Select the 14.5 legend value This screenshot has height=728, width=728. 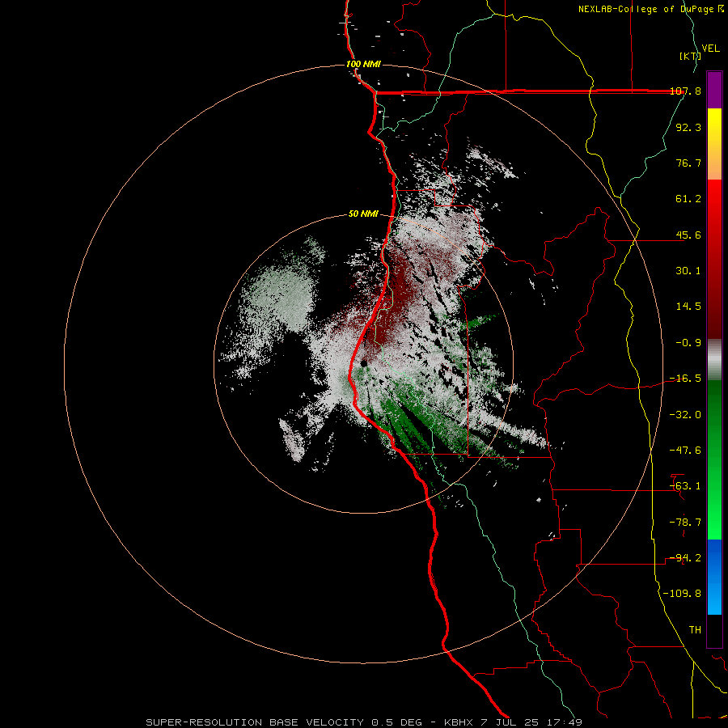[x=688, y=307]
